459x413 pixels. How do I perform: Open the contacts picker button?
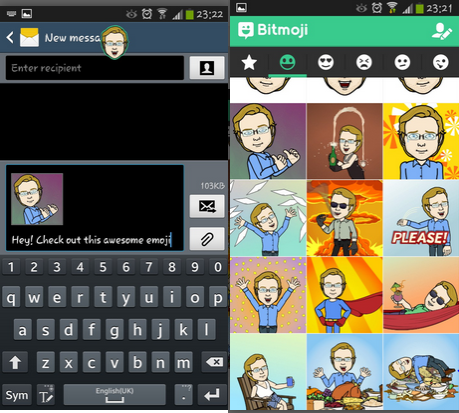point(207,68)
